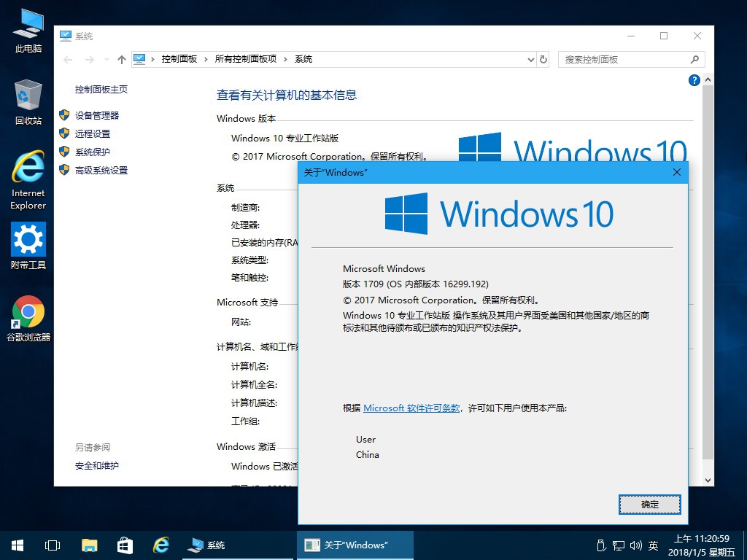Screen dimensions: 747x560
Task: Maximize the 系统 window
Action: [x=664, y=36]
